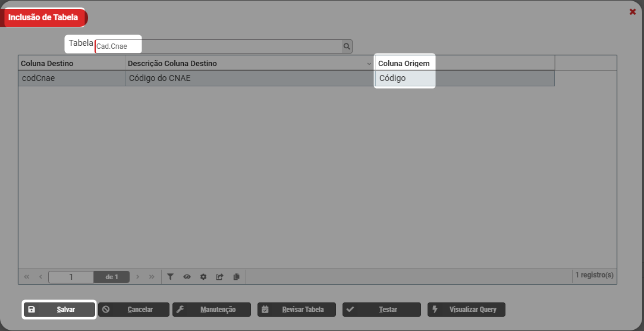
Task: Open the grid filter funnel icon
Action: tap(170, 277)
